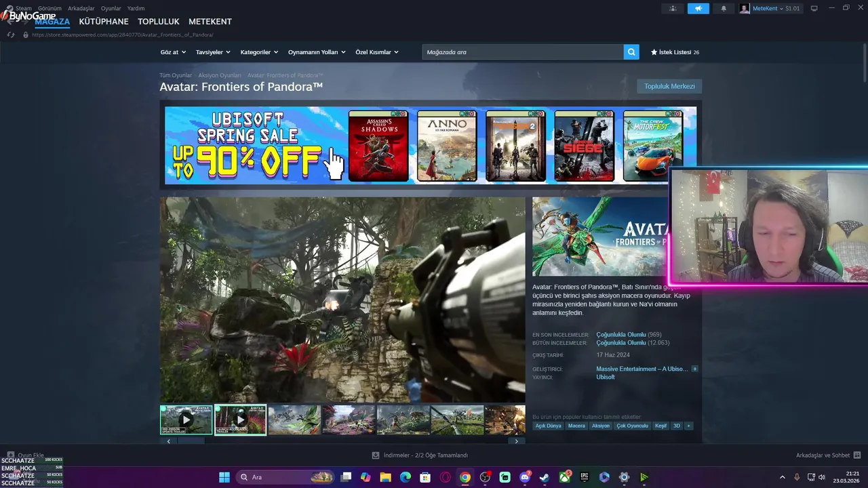Play the Third-Person Update Trailer thumbnail
Image resolution: width=868 pixels, height=488 pixels.
click(x=186, y=420)
